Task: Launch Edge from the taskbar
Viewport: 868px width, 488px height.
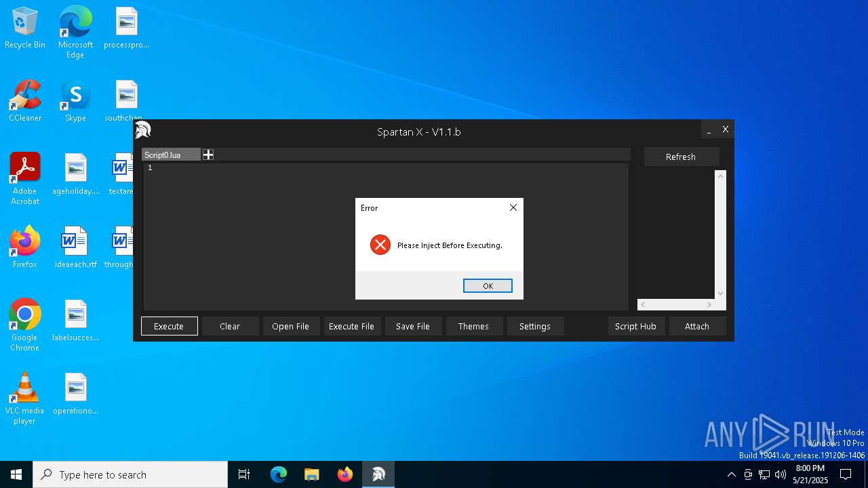Action: tap(279, 474)
